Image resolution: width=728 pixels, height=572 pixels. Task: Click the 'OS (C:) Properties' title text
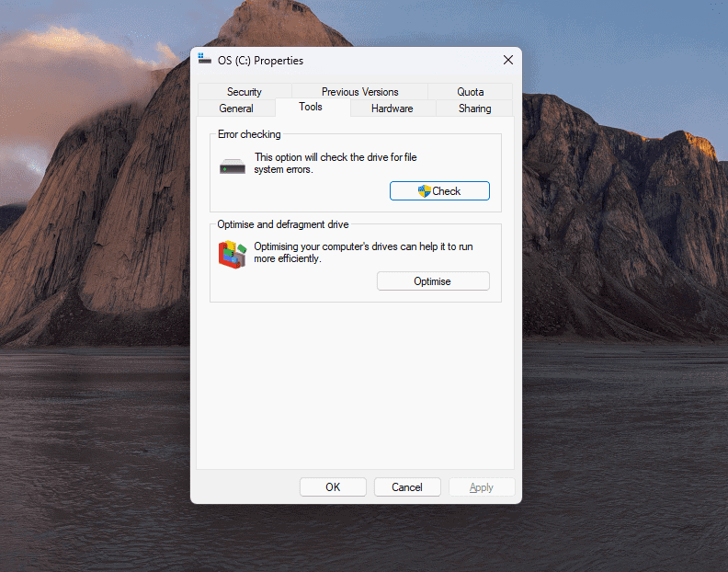[260, 61]
